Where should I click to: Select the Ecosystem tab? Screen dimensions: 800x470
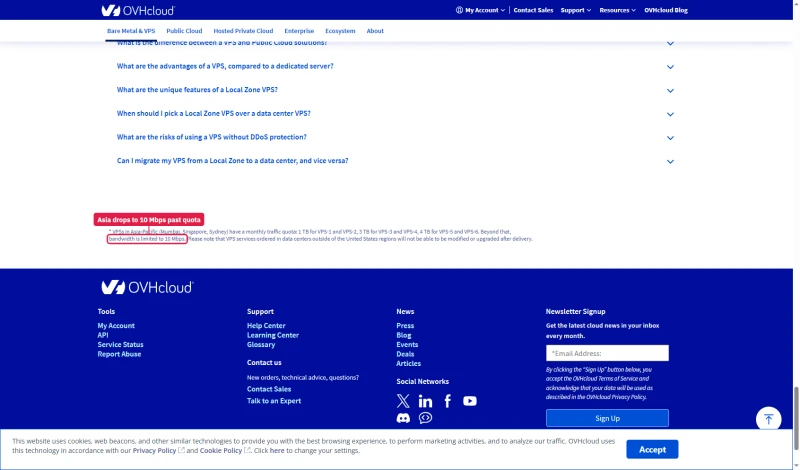click(340, 31)
